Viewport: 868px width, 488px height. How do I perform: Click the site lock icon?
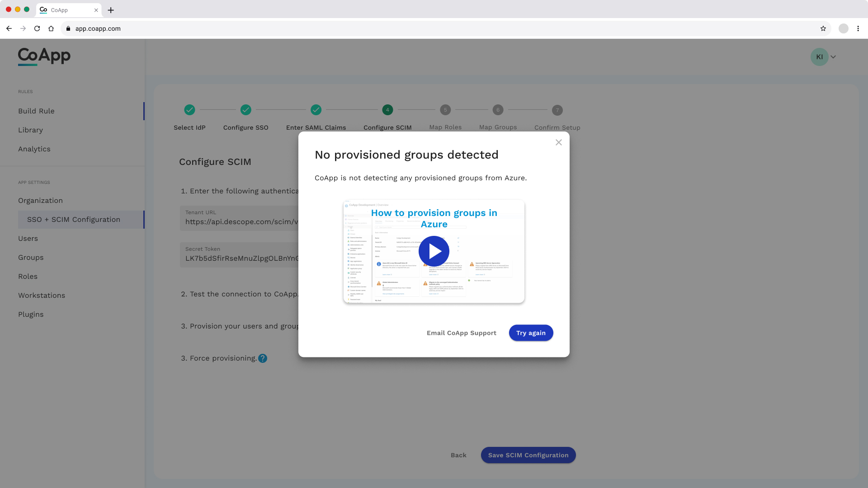pyautogui.click(x=68, y=28)
